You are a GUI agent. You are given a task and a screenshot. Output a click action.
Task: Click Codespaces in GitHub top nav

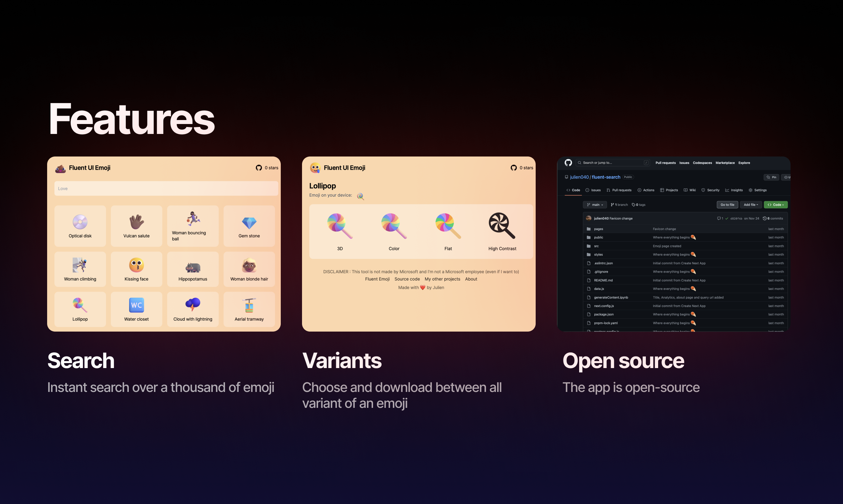point(702,163)
